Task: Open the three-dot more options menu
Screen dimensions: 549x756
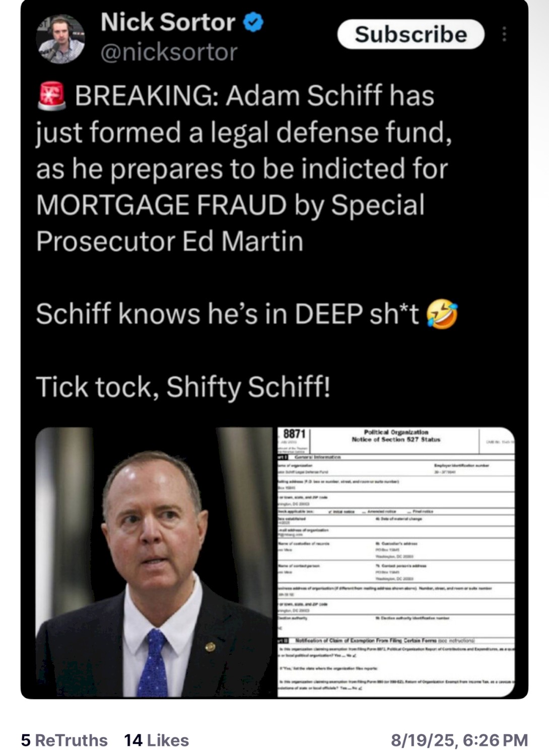Action: coord(504,34)
